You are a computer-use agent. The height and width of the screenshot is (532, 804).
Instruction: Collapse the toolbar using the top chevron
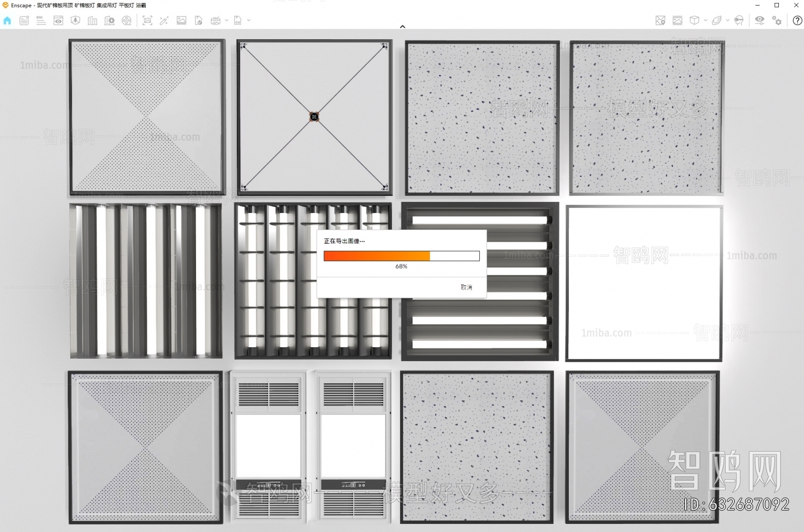coord(403,27)
